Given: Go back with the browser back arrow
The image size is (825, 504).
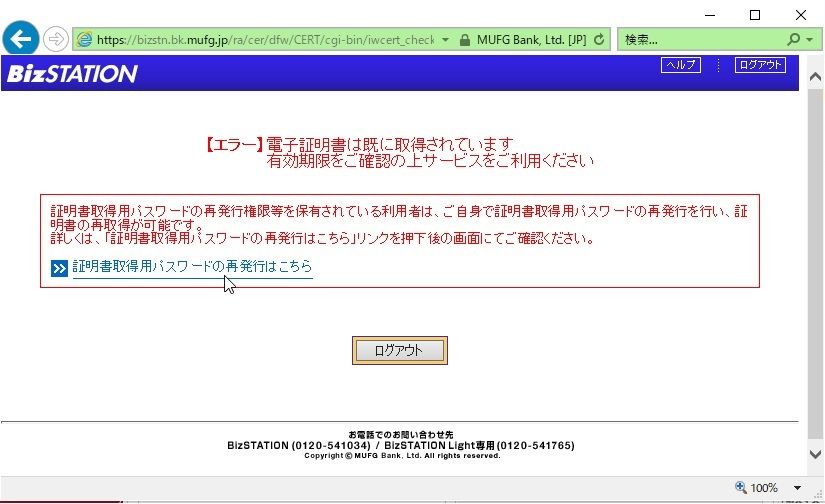Looking at the screenshot, I should click(21, 38).
